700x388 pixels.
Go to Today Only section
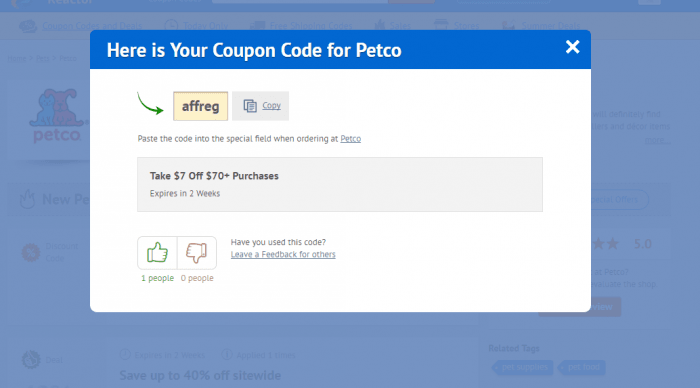coord(205,26)
